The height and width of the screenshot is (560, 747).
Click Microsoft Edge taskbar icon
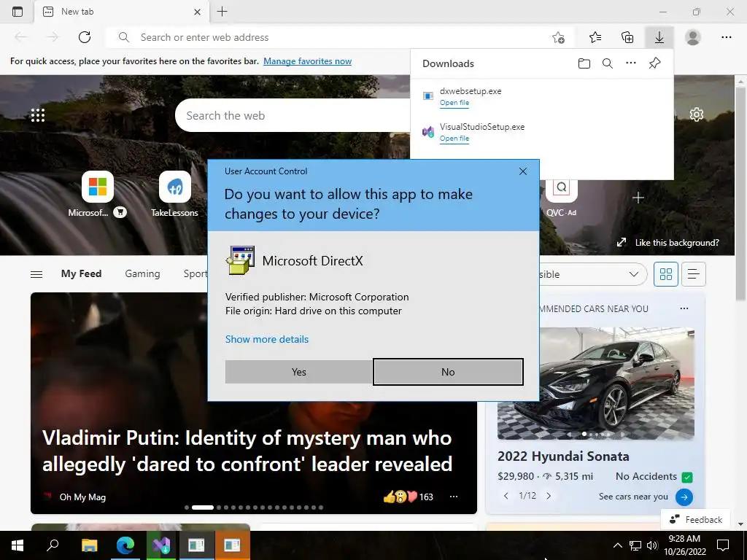tap(125, 545)
